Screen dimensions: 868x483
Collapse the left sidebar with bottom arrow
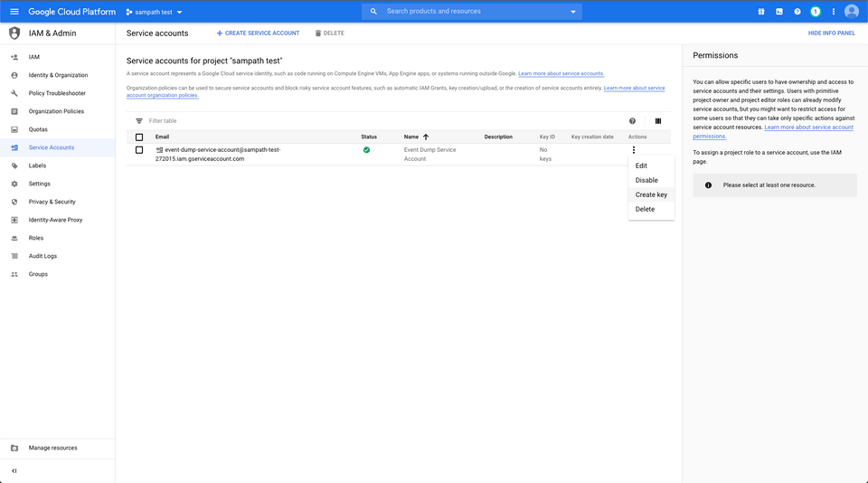coord(14,471)
